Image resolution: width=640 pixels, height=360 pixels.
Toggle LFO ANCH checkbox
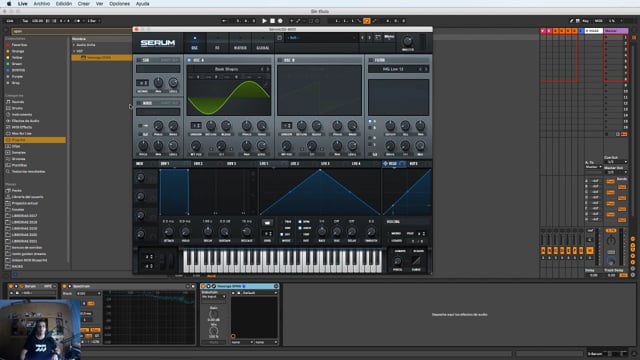tap(300, 228)
